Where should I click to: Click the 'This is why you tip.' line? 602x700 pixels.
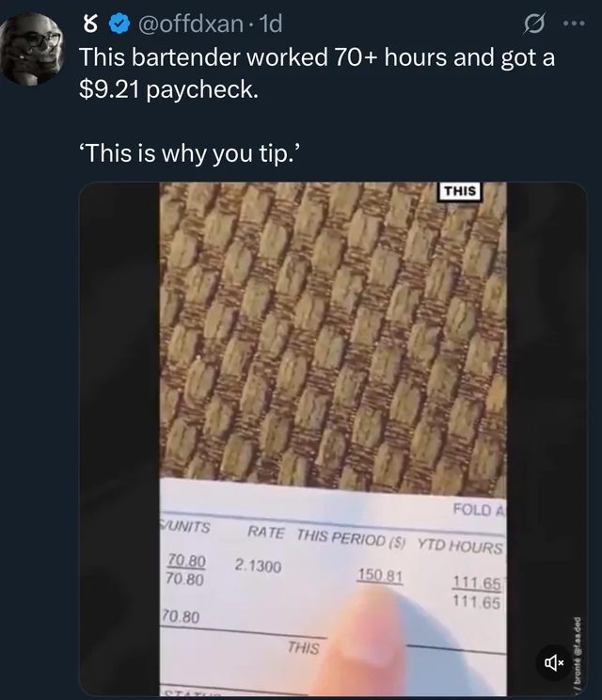[191, 153]
